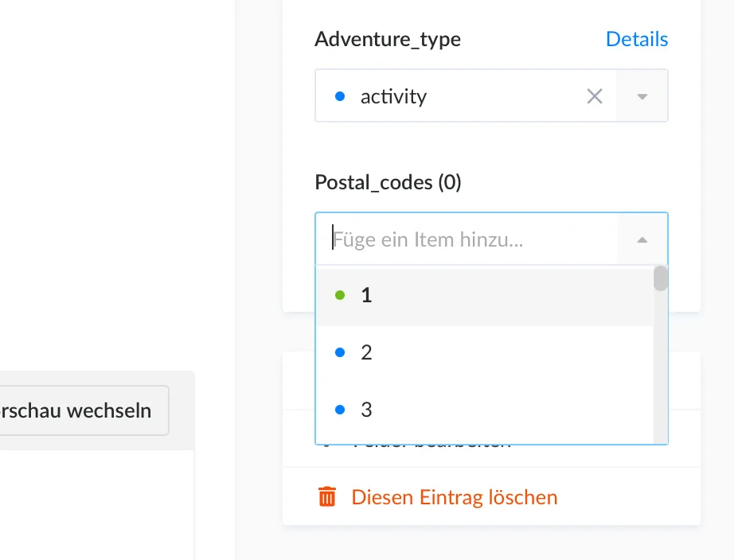Choose item 2 from the list
The height and width of the screenshot is (560, 734).
(367, 352)
